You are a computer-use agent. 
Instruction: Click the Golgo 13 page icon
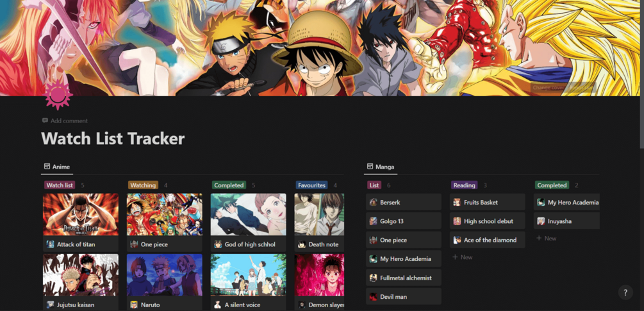coord(374,221)
